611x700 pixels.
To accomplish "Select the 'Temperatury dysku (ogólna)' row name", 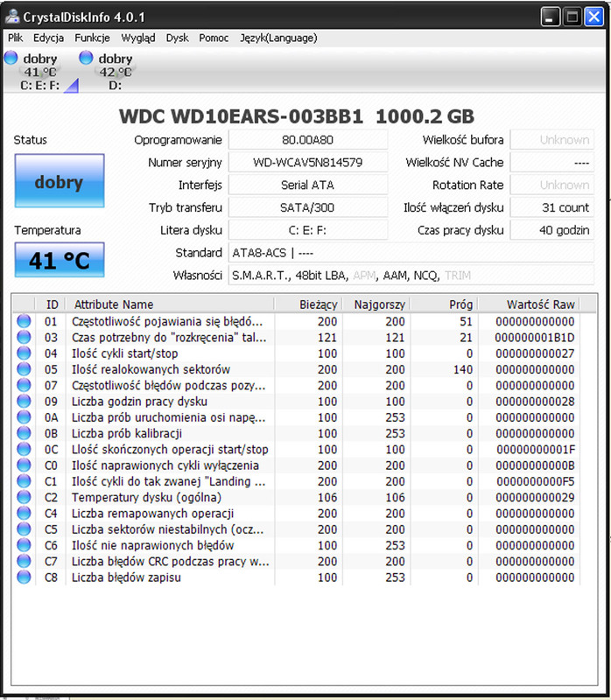I will tap(146, 497).
